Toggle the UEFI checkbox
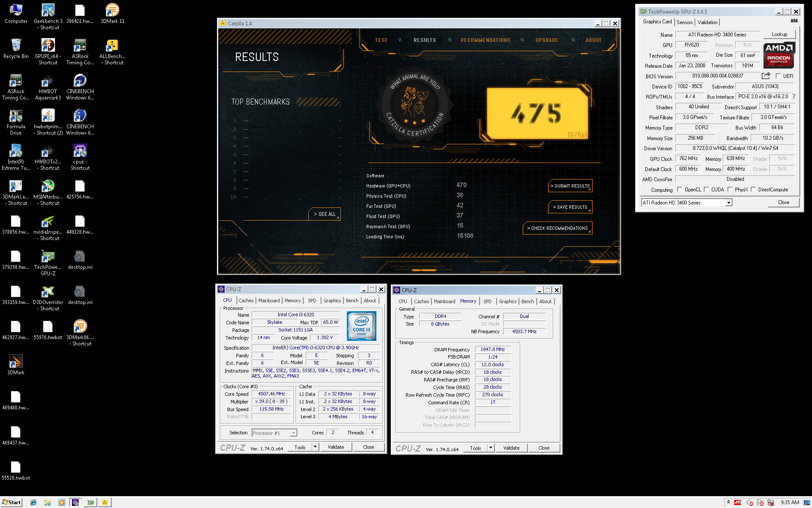Viewport: 812px width, 508px height. coord(778,76)
